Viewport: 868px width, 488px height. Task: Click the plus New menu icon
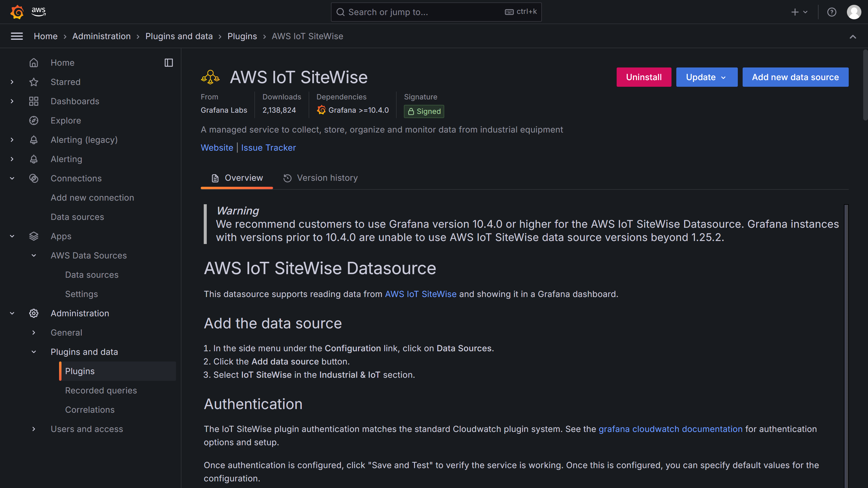coord(800,12)
